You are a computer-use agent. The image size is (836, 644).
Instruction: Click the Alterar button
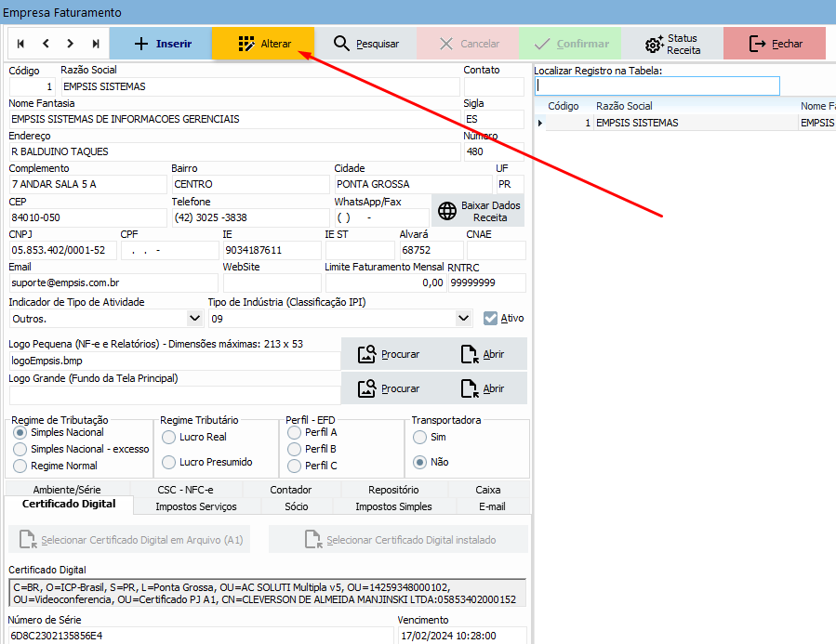pos(263,44)
